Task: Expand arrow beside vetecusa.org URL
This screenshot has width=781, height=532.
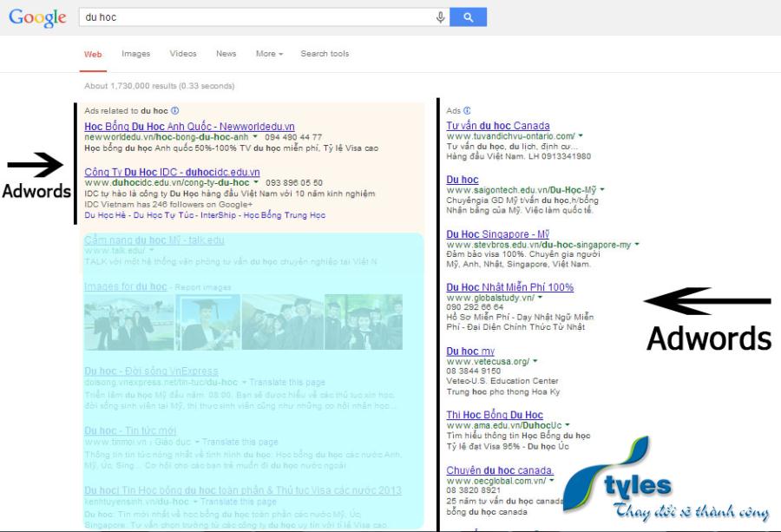Action: click(535, 361)
